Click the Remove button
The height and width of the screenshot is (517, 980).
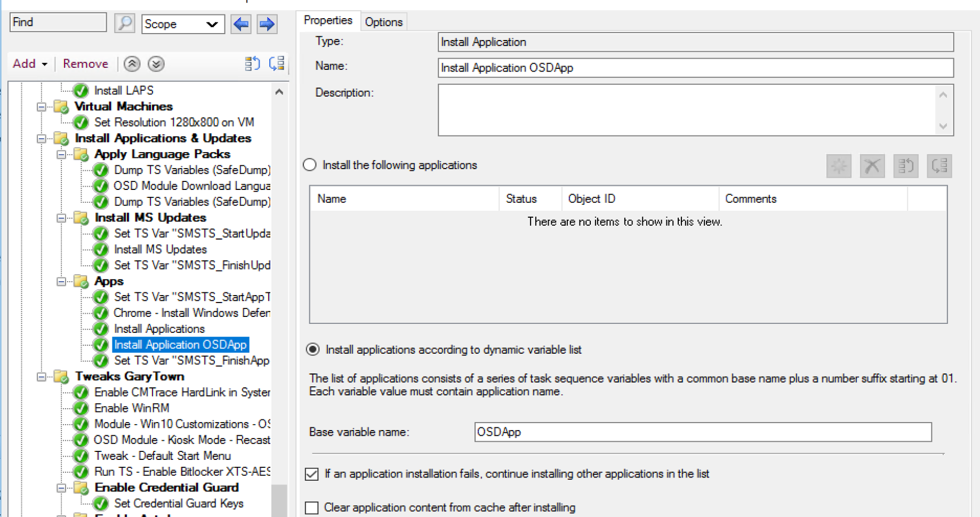(x=85, y=64)
